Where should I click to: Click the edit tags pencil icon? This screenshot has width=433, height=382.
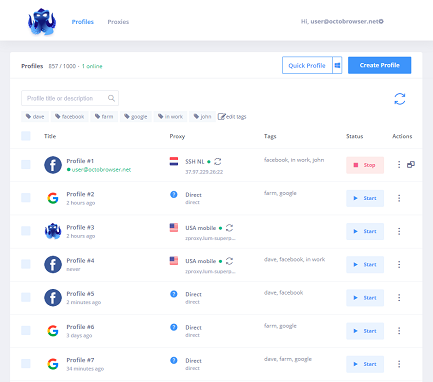221,116
